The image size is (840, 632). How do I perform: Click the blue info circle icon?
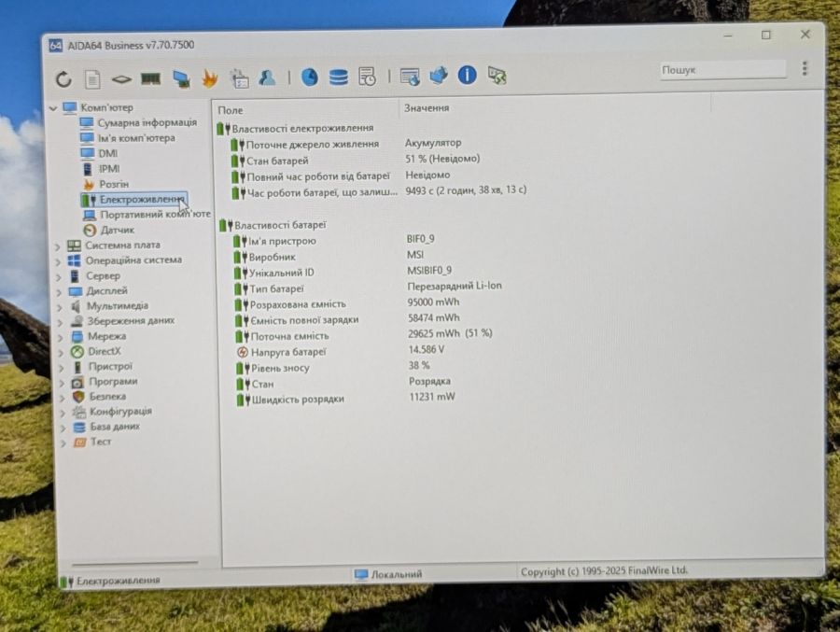[x=468, y=75]
